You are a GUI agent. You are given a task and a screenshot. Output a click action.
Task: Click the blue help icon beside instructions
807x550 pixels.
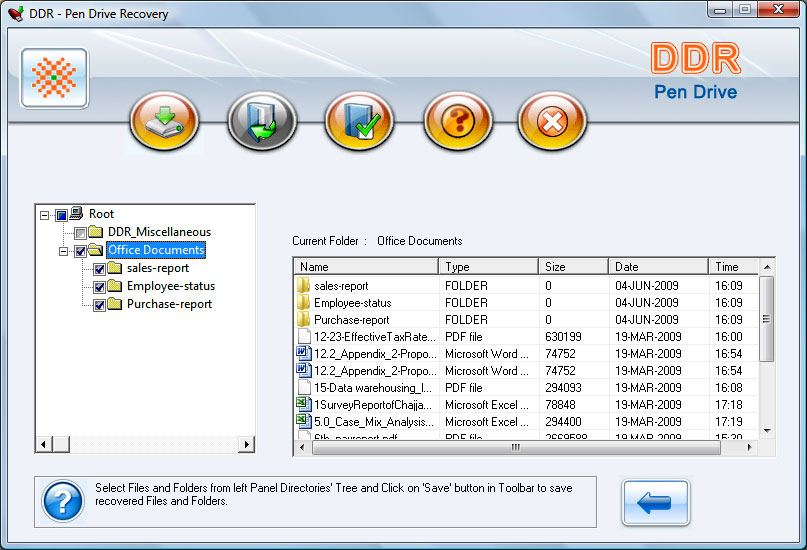point(63,501)
